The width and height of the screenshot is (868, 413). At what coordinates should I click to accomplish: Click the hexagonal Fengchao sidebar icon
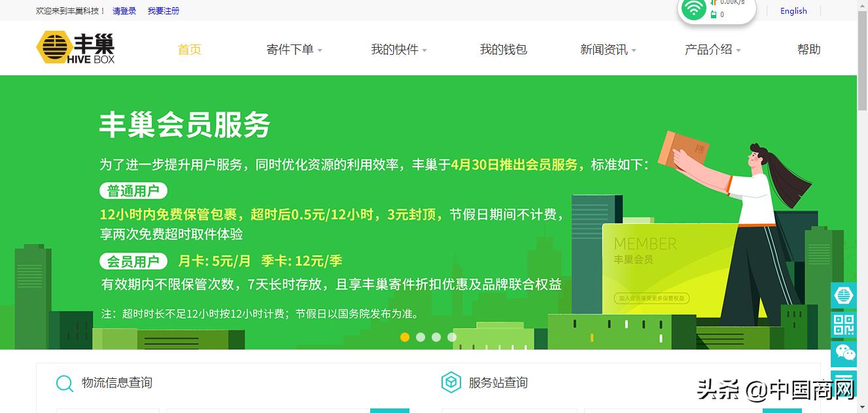click(844, 295)
